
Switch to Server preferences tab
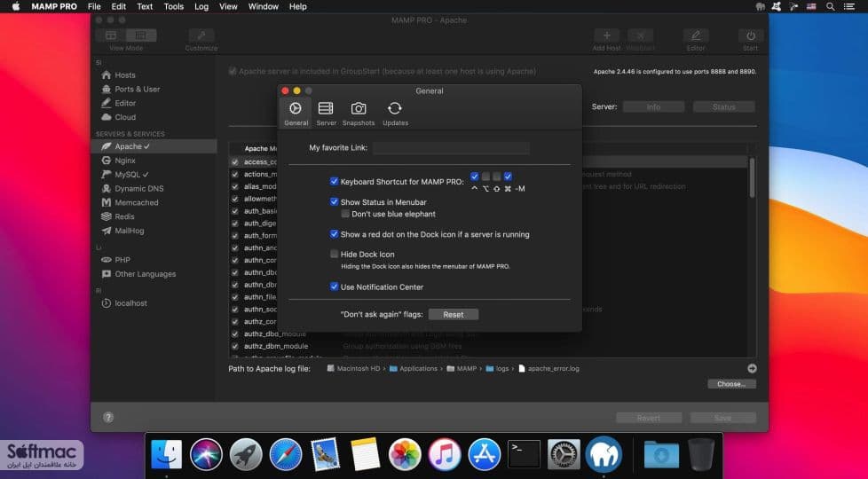click(326, 114)
